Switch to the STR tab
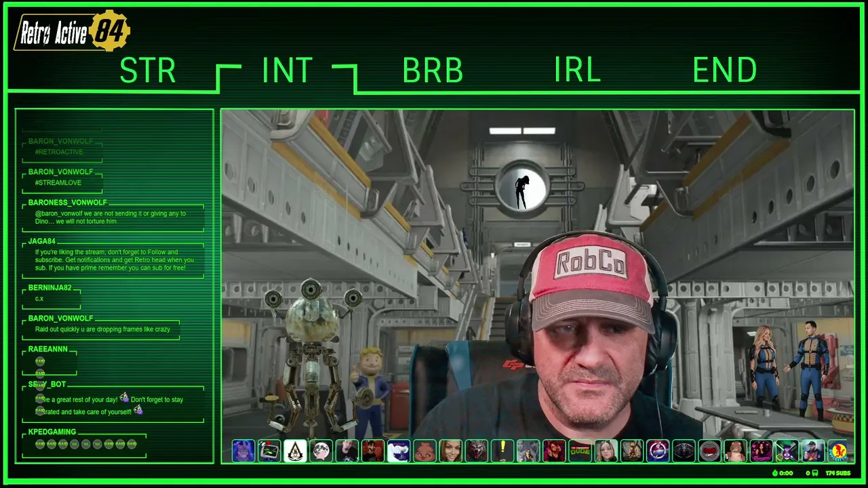The width and height of the screenshot is (868, 488). pyautogui.click(x=148, y=70)
